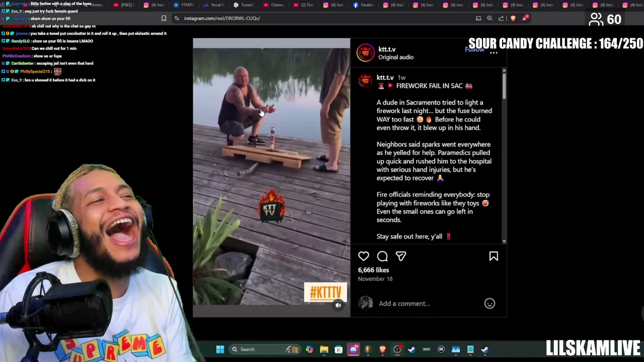Open Brave browser from the taskbar
Screen dimensions: 644x362
tap(383, 349)
